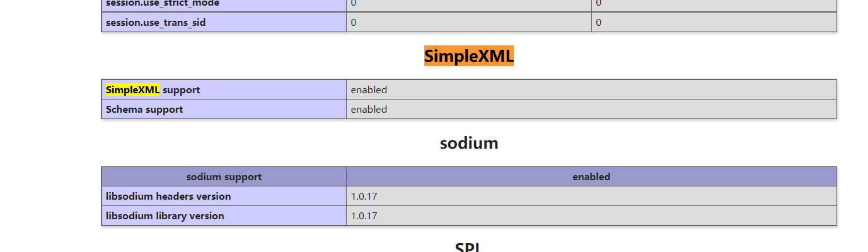Click session.use_strict_mode local value
The width and height of the screenshot is (868, 252).
click(x=354, y=3)
